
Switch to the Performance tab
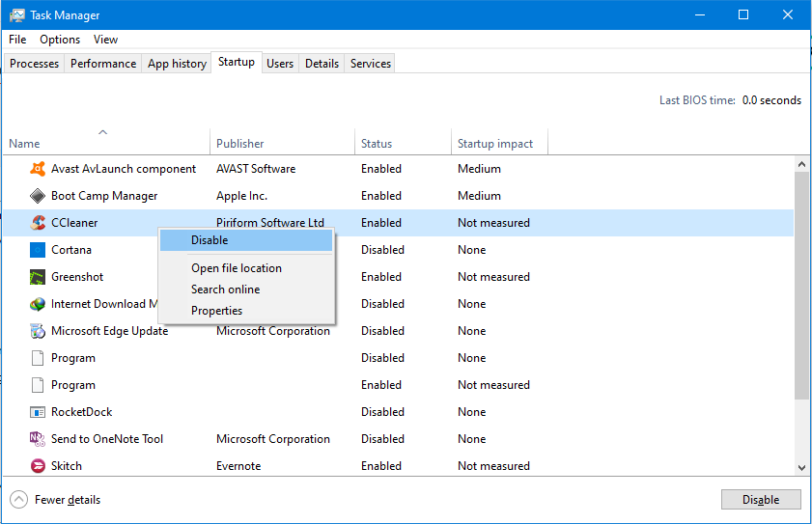[103, 63]
